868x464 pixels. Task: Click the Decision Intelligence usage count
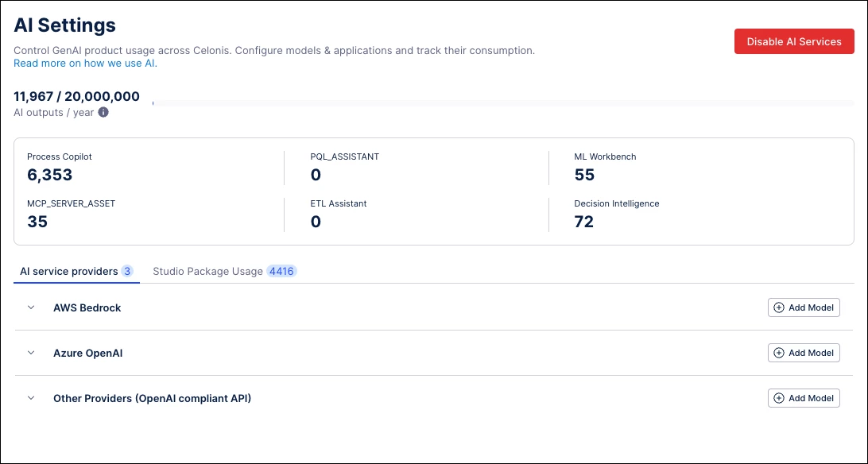click(x=584, y=222)
